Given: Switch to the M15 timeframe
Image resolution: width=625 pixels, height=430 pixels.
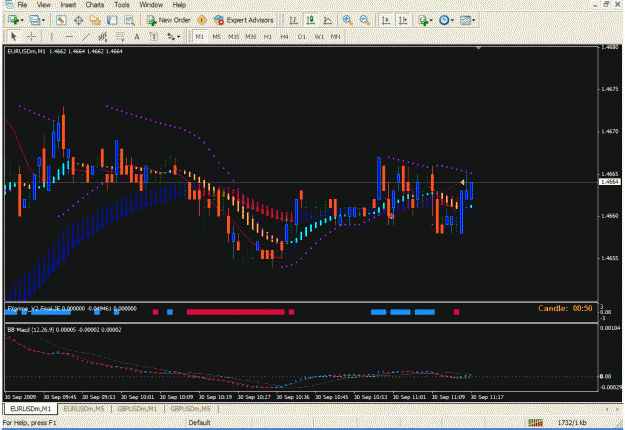Looking at the screenshot, I should click(233, 37).
